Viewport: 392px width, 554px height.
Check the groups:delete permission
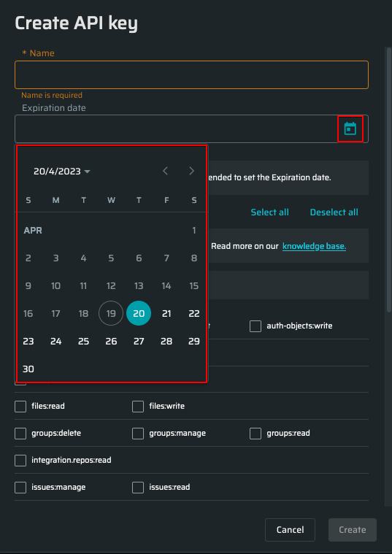pyautogui.click(x=20, y=433)
